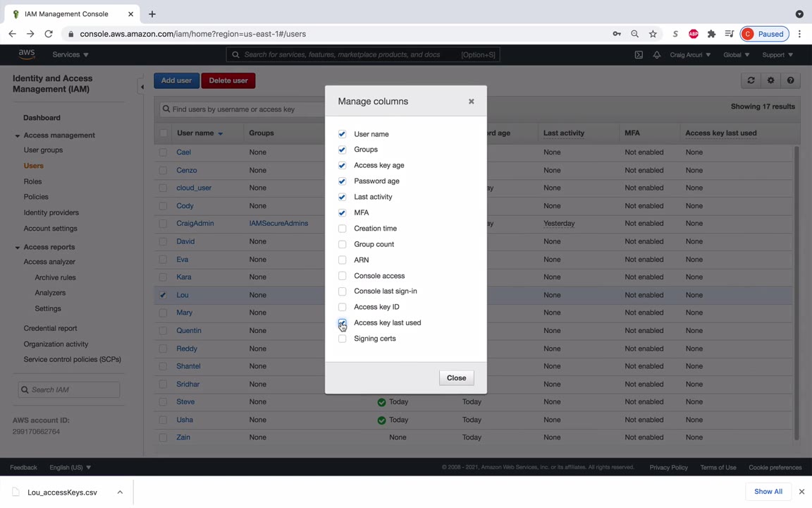Viewport: 812px width, 508px height.
Task: Open table settings gear icon
Action: pyautogui.click(x=770, y=80)
